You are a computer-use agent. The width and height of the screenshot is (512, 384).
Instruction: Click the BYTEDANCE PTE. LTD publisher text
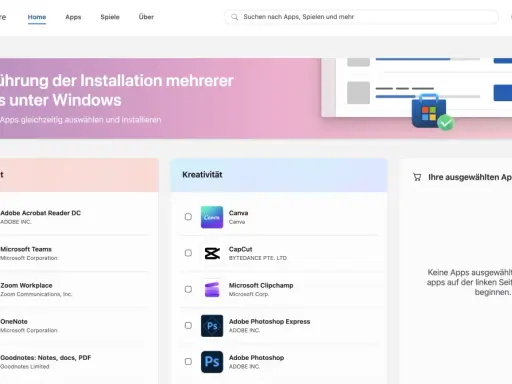258,258
